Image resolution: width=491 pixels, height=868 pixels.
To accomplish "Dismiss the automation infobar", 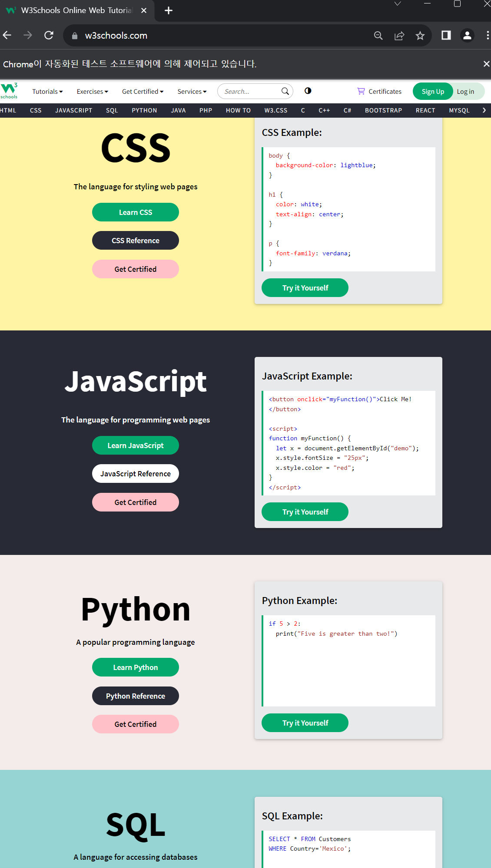I will coord(486,64).
